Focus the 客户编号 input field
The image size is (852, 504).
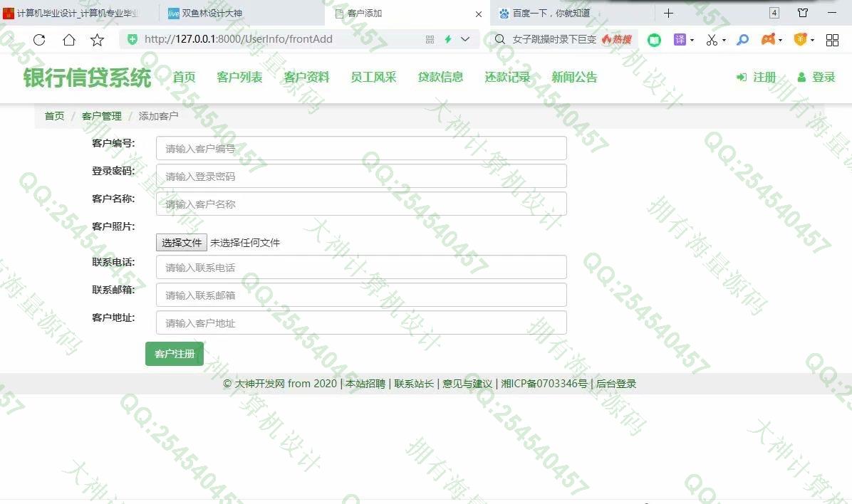[x=361, y=148]
